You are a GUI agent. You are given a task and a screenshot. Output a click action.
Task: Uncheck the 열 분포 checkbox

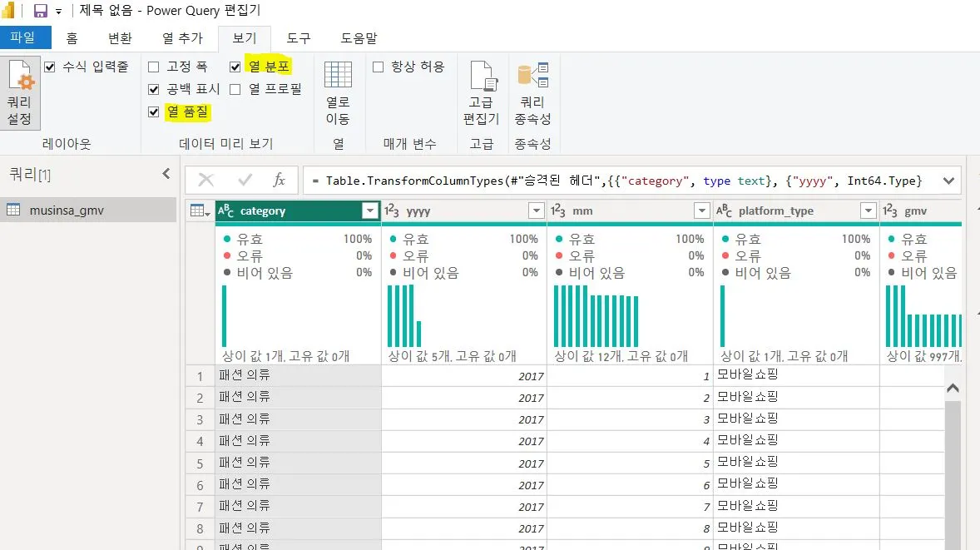tap(235, 67)
